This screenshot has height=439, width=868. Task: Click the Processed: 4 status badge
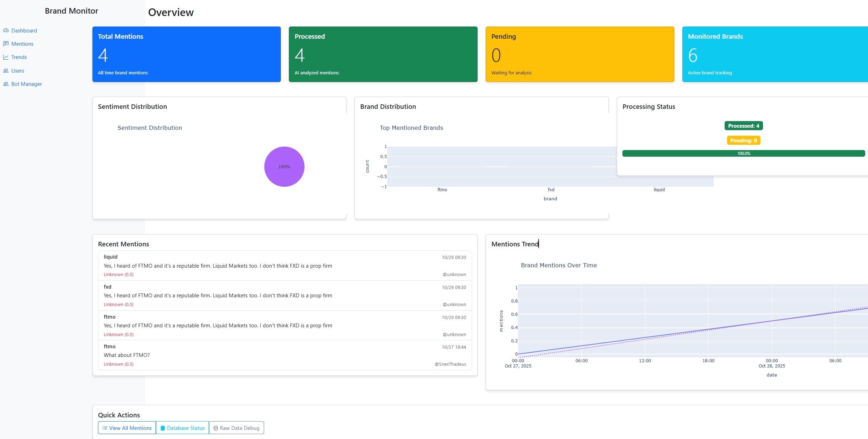(x=743, y=126)
